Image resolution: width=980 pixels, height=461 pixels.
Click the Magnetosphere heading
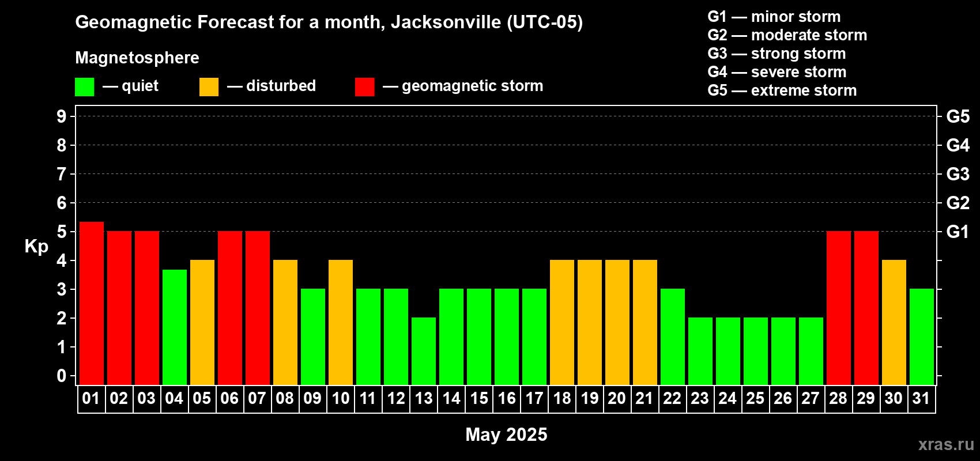(137, 58)
